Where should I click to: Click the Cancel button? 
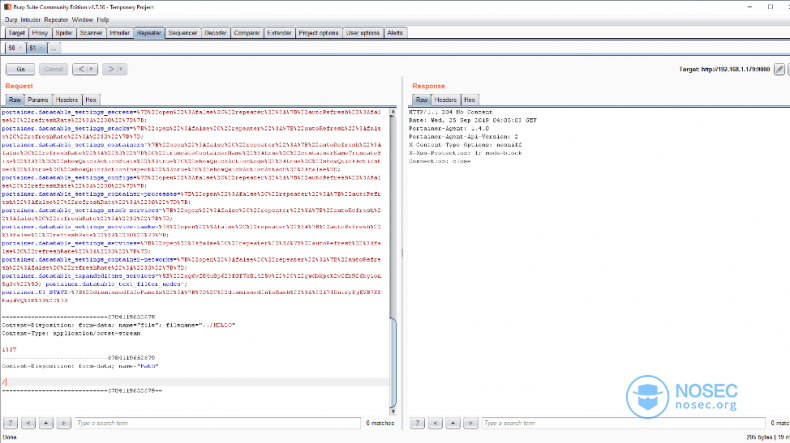(53, 69)
